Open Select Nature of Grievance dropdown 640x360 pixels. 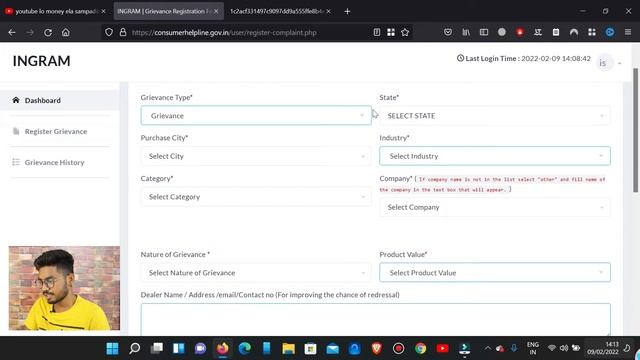click(x=256, y=273)
